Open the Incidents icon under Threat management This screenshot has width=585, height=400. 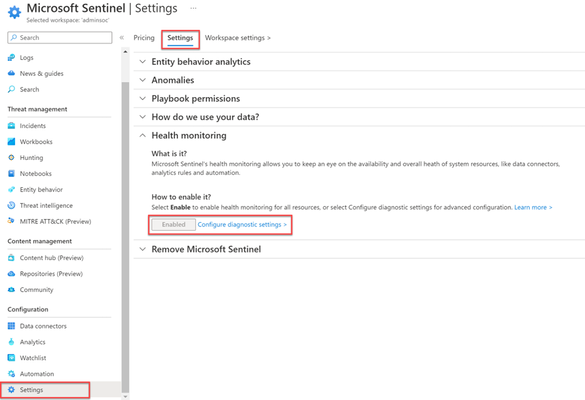pyautogui.click(x=12, y=126)
